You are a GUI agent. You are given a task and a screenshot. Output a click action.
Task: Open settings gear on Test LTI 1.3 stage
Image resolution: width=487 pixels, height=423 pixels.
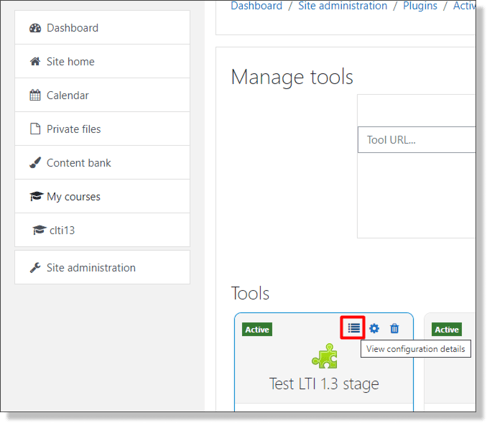pyautogui.click(x=374, y=328)
